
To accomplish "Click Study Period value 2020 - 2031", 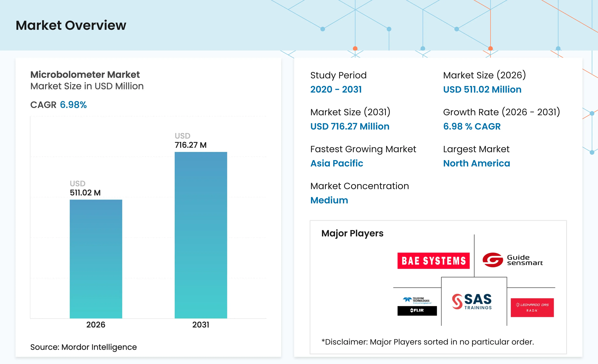I will click(336, 90).
